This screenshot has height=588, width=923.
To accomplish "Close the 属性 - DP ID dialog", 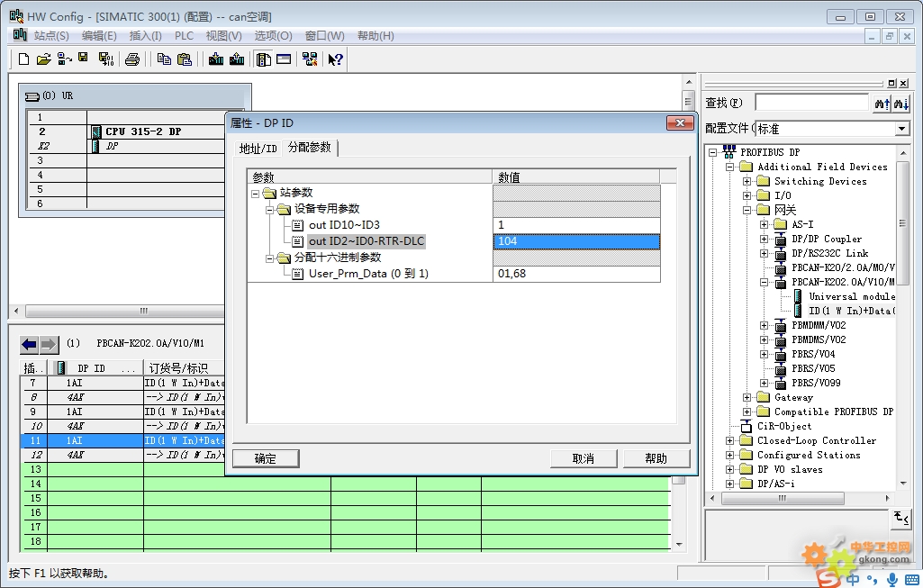I will point(680,123).
